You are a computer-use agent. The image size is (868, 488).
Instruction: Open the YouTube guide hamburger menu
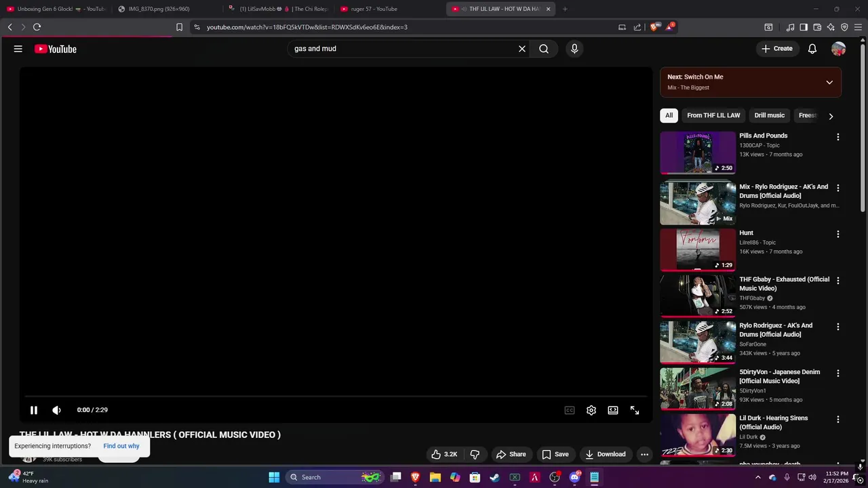click(x=18, y=49)
